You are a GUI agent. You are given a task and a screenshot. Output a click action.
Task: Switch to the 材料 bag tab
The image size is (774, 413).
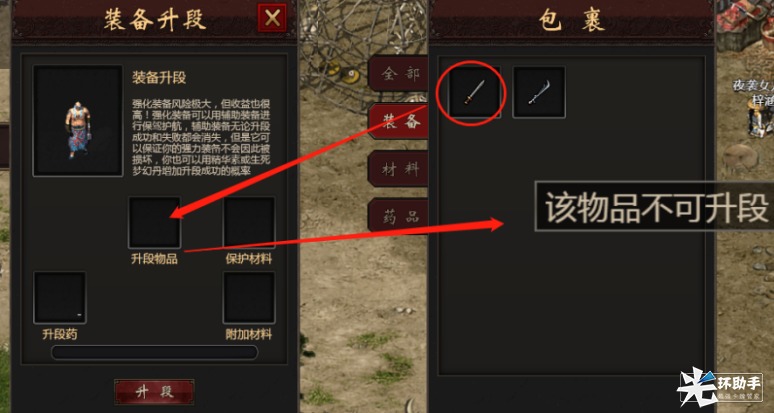pos(398,169)
